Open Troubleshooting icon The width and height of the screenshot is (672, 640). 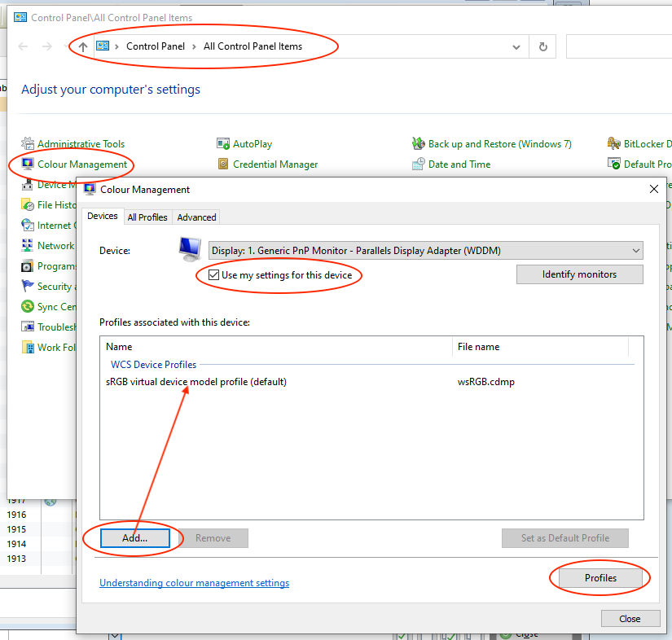click(x=28, y=327)
